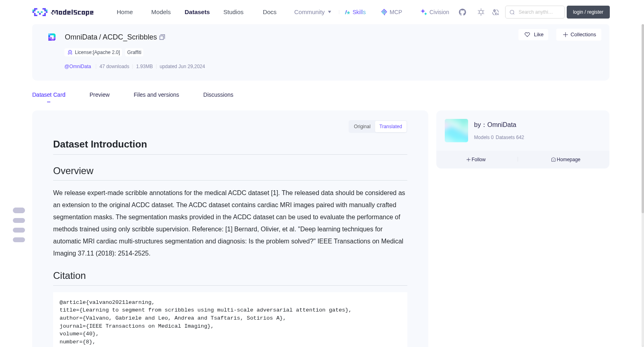Screen dimensions: 644x347
Task: Open the Civision page
Action: pyautogui.click(x=439, y=12)
